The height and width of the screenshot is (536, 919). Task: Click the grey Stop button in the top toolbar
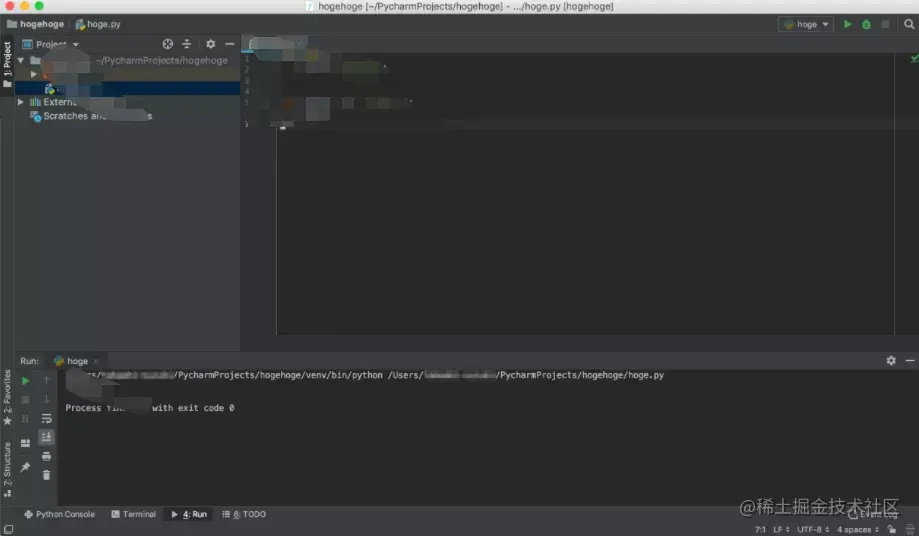click(x=885, y=24)
